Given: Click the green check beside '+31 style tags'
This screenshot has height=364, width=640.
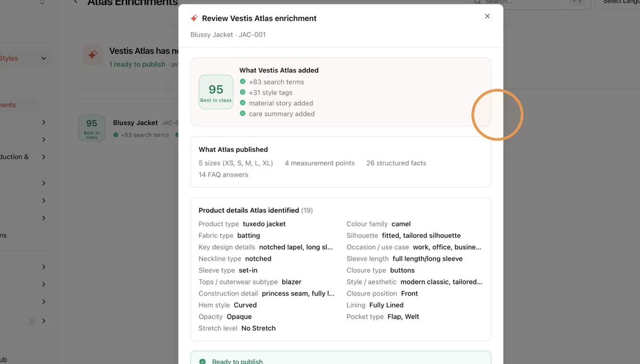Looking at the screenshot, I should [x=243, y=92].
